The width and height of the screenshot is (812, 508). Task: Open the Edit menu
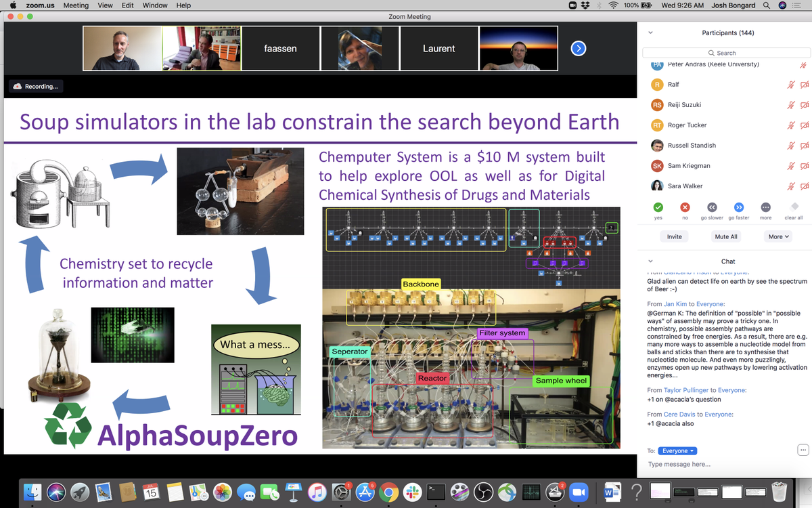coord(127,5)
